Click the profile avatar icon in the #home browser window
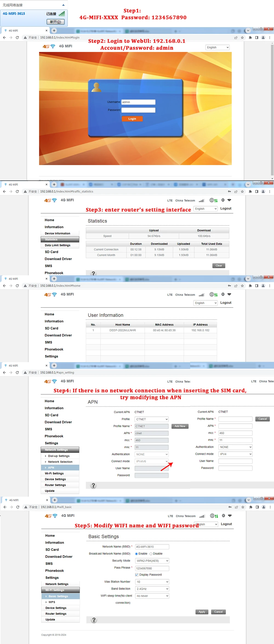Screen dimensions: 274x644 click(x=263, y=286)
